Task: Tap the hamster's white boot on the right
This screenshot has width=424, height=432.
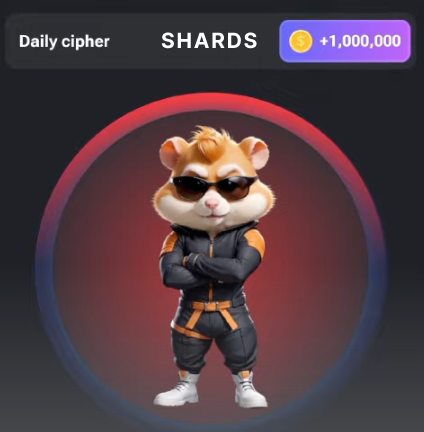Action: pyautogui.click(x=249, y=390)
